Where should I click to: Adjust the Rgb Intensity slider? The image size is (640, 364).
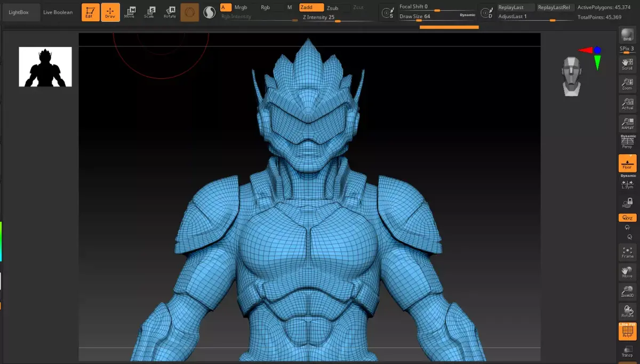pos(259,18)
